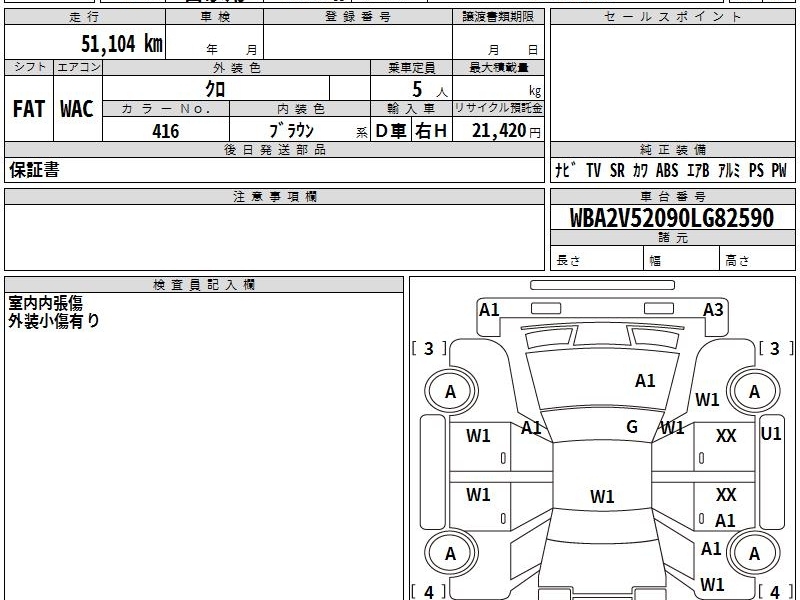This screenshot has height=600, width=800.
Task: Click the 長さ length field
Action: point(597,260)
